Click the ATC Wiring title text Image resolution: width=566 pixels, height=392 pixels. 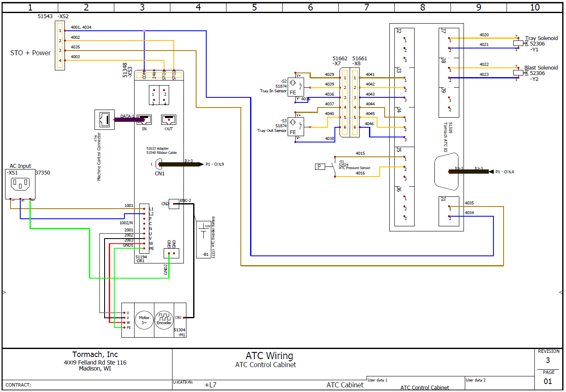click(x=269, y=356)
